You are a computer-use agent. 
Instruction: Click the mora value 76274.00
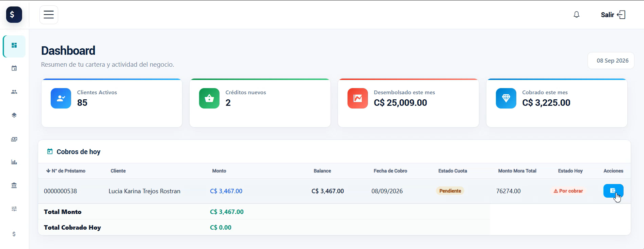coord(509,191)
